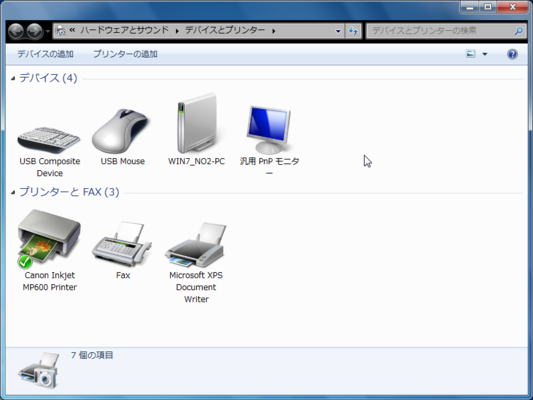533x400 pixels.
Task: Go back with the Back arrow button
Action: [x=16, y=31]
